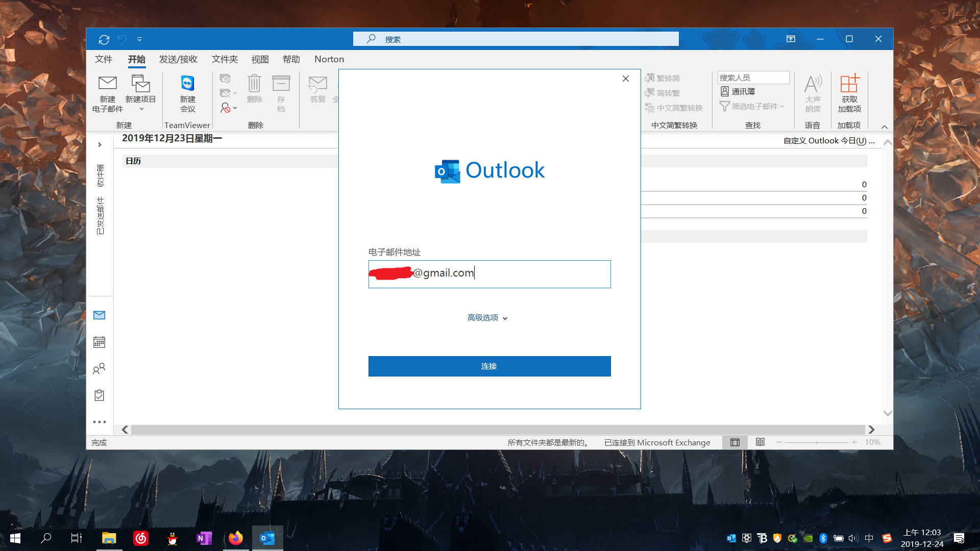
Task: Open the 通讯簿 address book
Action: [738, 91]
